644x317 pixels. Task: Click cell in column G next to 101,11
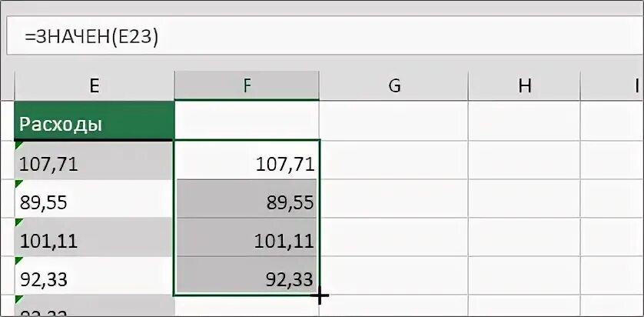pos(394,237)
